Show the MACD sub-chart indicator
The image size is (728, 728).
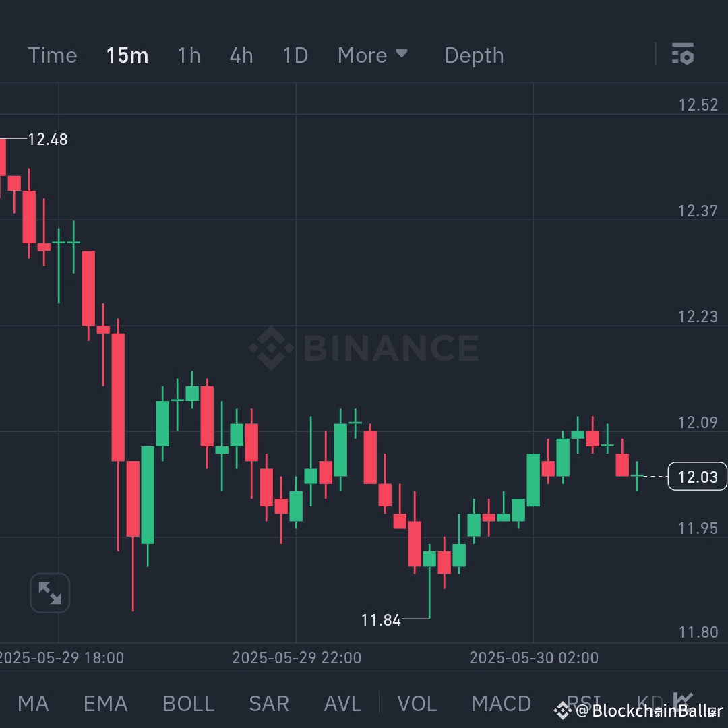pyautogui.click(x=501, y=704)
